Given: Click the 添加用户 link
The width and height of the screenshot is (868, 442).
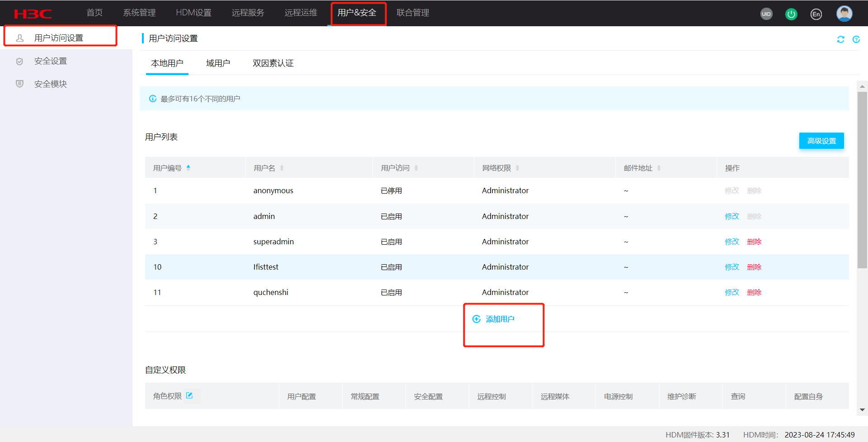Looking at the screenshot, I should click(493, 319).
